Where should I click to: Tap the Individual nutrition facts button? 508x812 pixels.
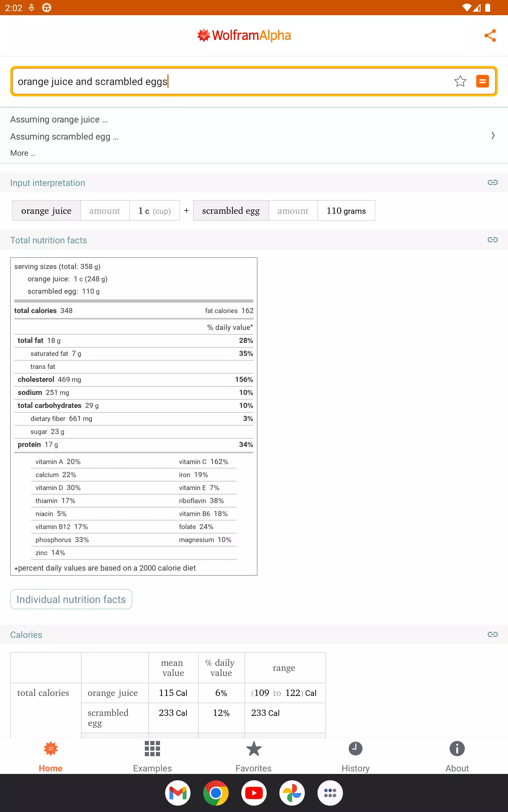pos(71,599)
